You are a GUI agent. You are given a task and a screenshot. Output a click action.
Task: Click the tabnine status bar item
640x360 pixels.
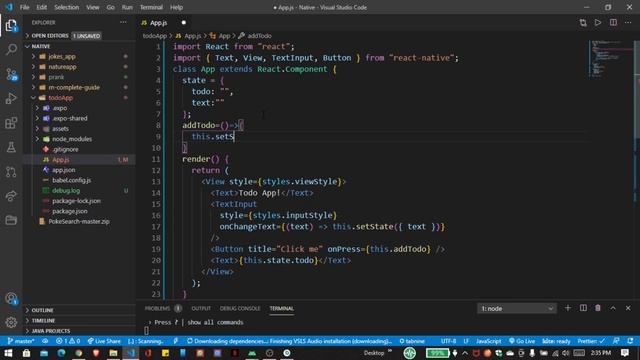pyautogui.click(x=412, y=341)
